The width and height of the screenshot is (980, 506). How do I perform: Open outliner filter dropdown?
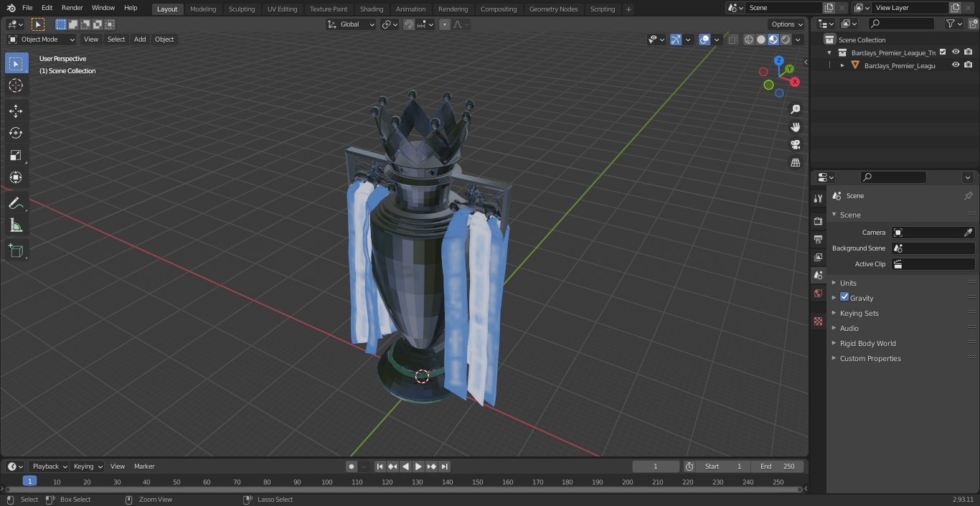[953, 24]
